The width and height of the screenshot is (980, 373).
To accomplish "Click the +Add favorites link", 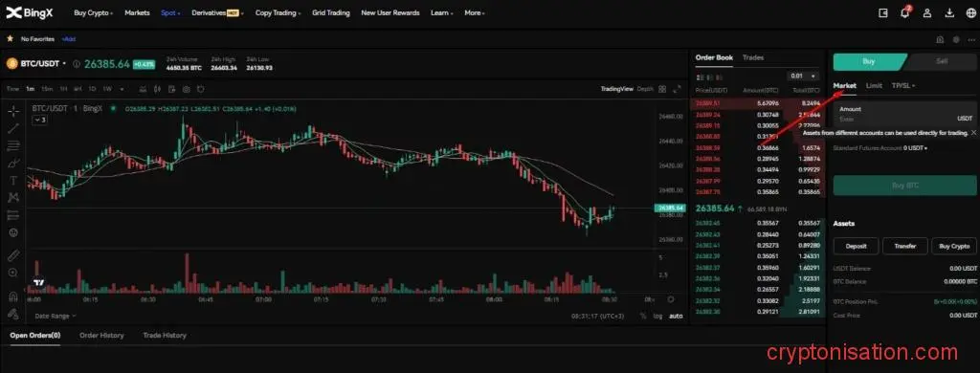I will (x=68, y=39).
